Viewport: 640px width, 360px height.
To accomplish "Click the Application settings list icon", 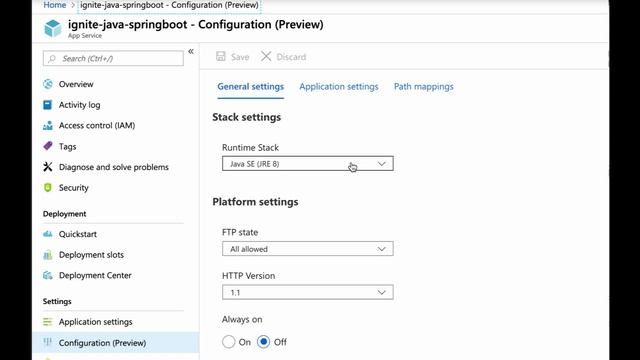I will [48, 322].
